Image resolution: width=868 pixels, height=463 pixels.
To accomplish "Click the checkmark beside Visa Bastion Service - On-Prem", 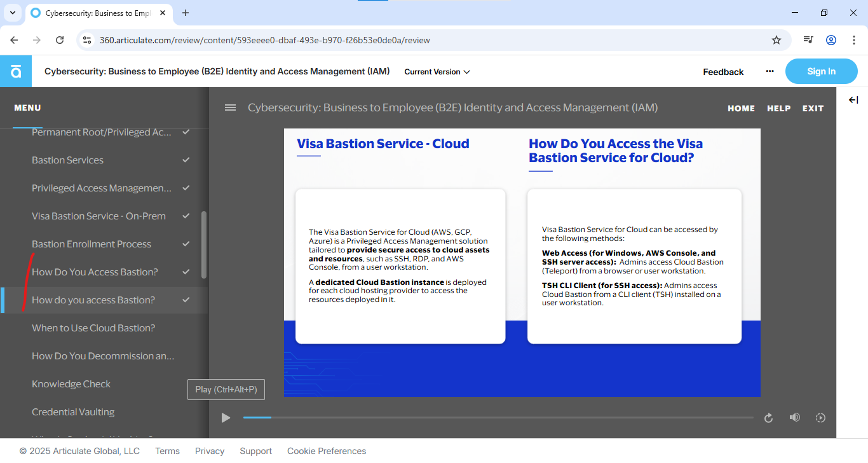I will 186,216.
